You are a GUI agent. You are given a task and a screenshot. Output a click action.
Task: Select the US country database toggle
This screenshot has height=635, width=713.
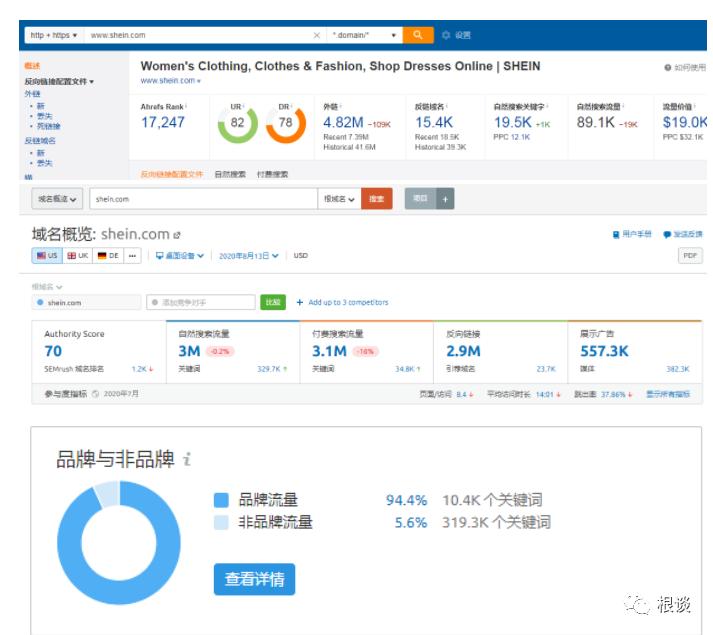click(x=47, y=256)
